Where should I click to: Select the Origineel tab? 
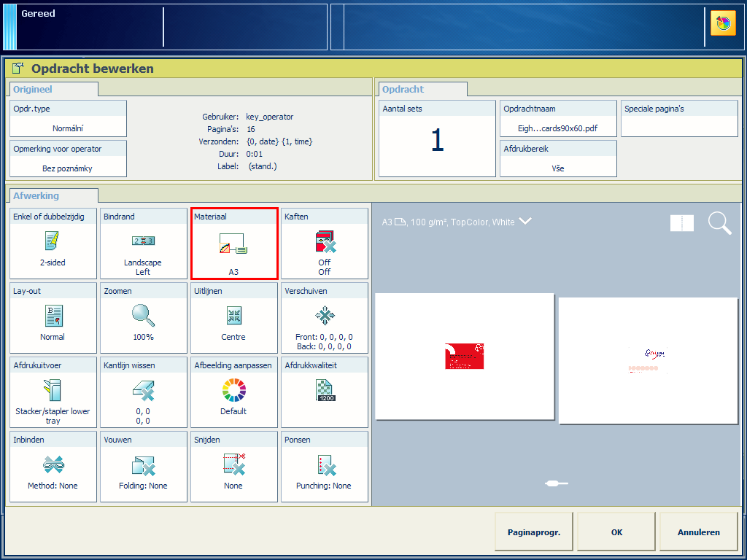[x=53, y=90]
